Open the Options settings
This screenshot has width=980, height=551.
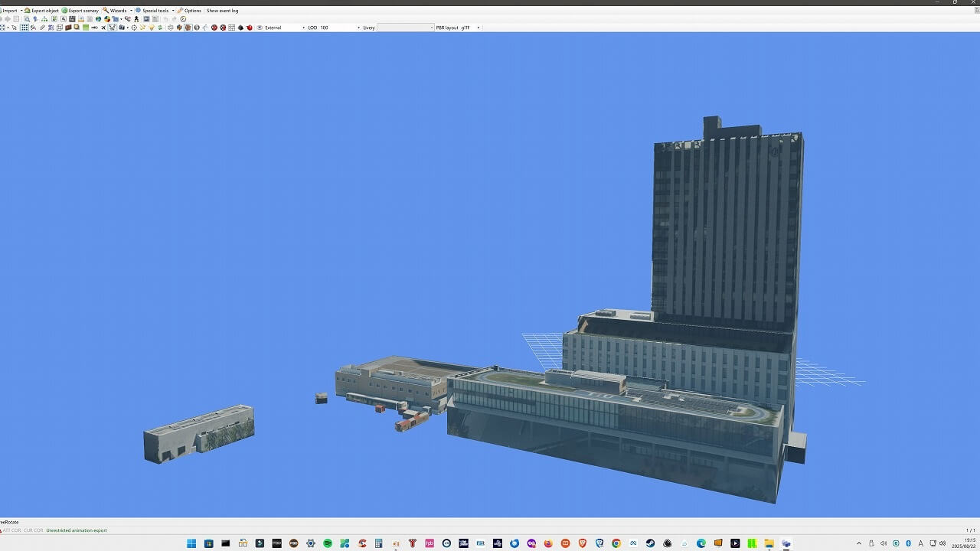point(192,11)
